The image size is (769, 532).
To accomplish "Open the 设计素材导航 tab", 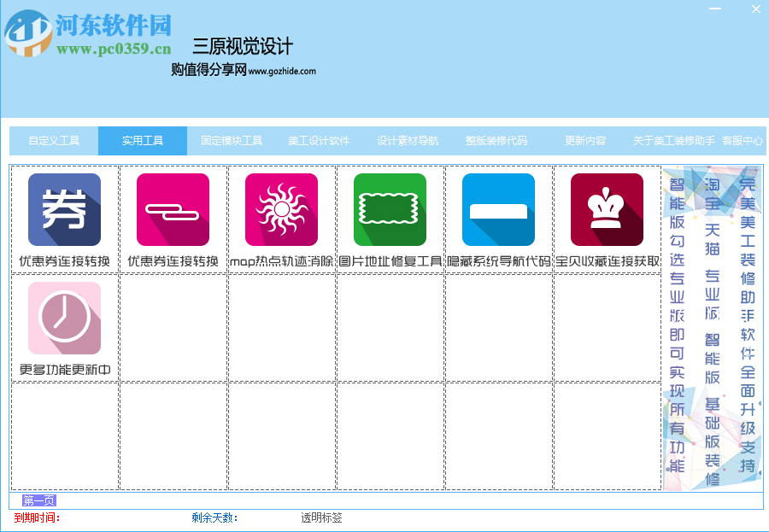I will click(x=408, y=141).
